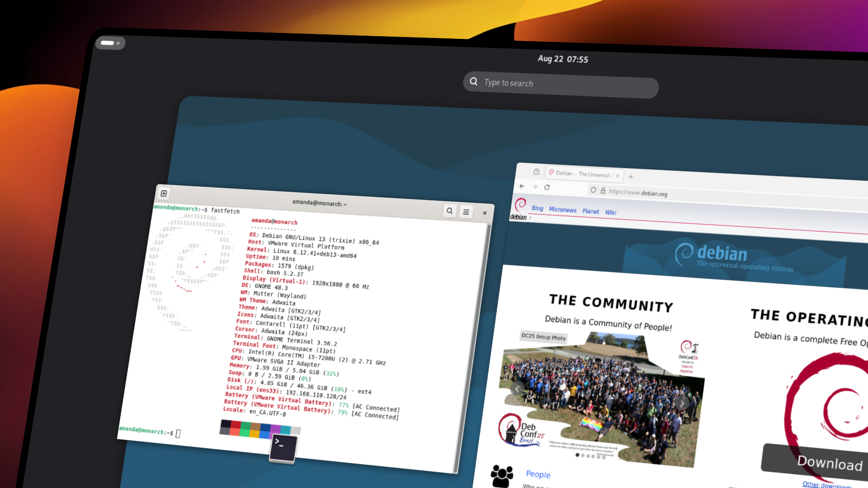Select the second carousel dot under the photo
The height and width of the screenshot is (488, 868).
(x=583, y=456)
